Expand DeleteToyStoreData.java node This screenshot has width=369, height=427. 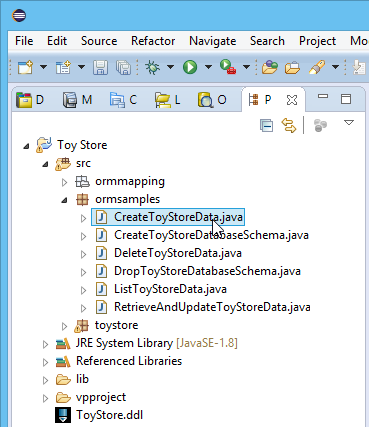(83, 254)
